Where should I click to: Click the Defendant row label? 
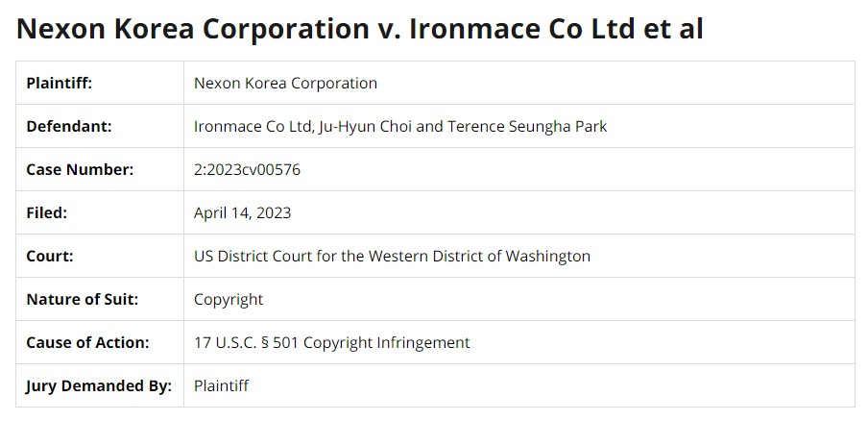tap(69, 126)
